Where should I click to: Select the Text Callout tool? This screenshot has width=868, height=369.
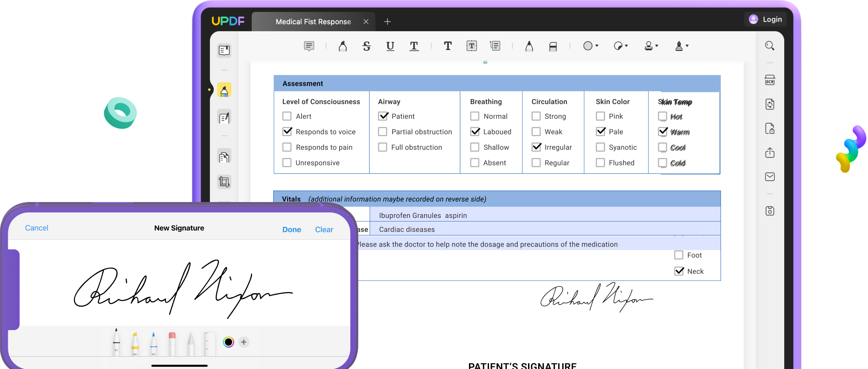pos(495,46)
